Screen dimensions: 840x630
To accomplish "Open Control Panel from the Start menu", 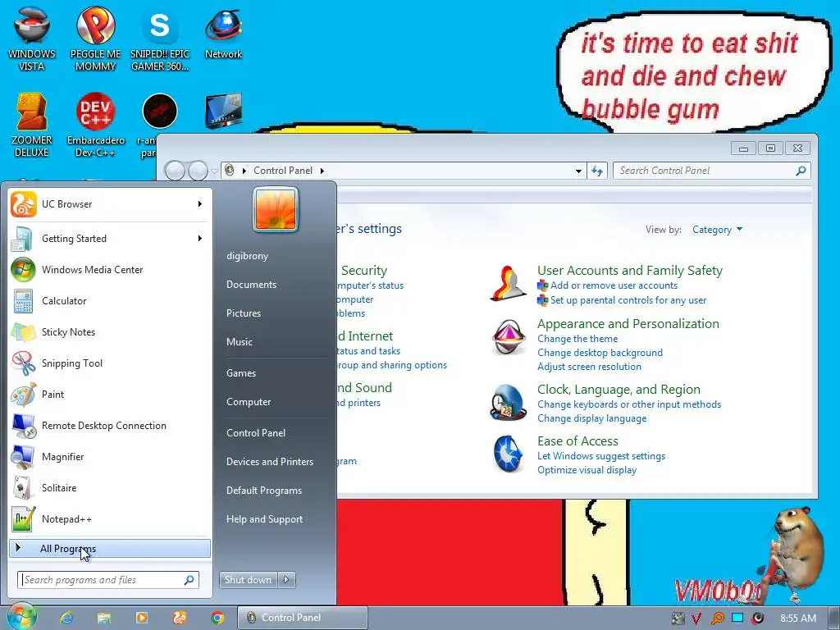I will (256, 433).
